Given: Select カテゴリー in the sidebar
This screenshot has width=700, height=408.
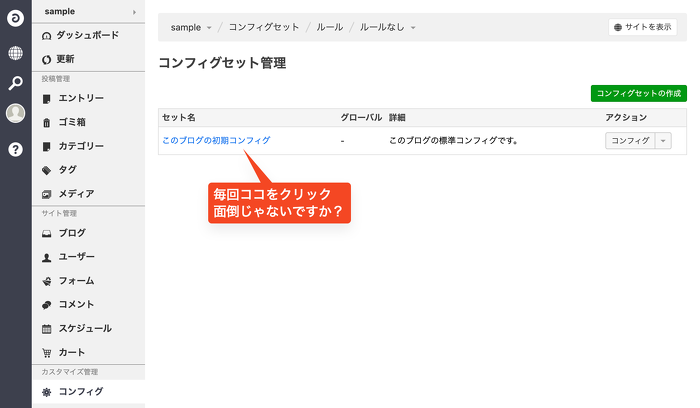Looking at the screenshot, I should pyautogui.click(x=81, y=146).
